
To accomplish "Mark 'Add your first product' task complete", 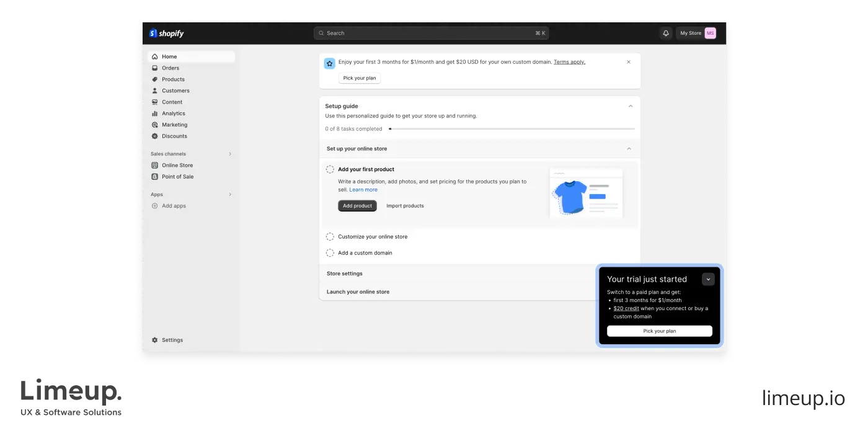I will coord(330,169).
